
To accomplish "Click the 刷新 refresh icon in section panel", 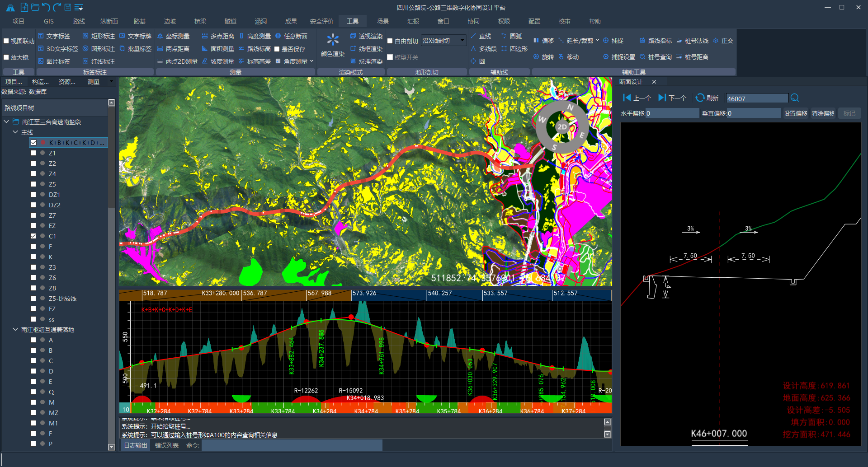I will pos(700,98).
